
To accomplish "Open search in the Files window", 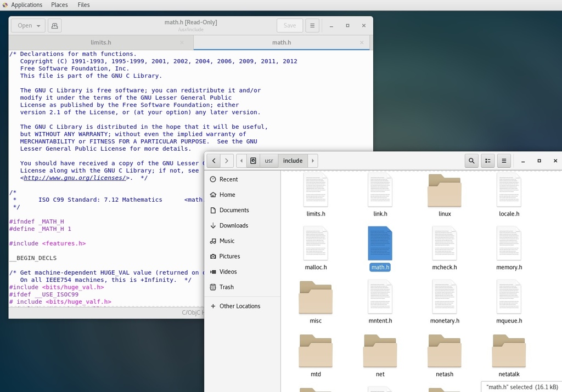I will 471,161.
